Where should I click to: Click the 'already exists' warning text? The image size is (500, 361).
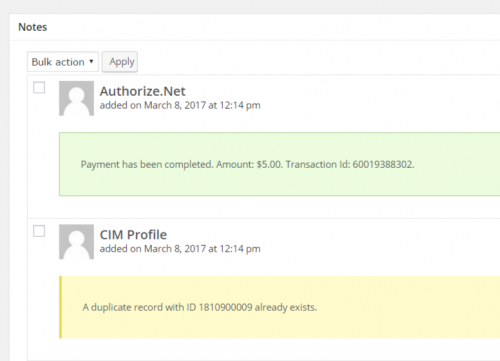click(286, 307)
